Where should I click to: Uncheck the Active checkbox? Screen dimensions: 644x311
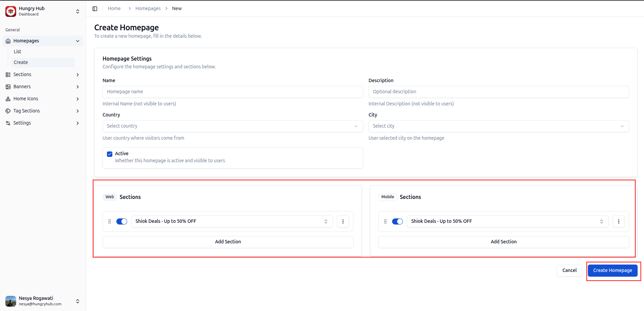tap(110, 154)
